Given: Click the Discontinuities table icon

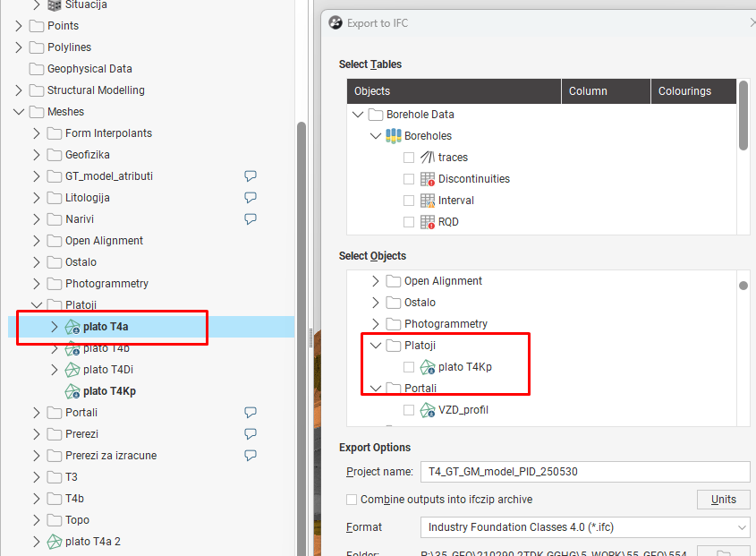Looking at the screenshot, I should click(428, 179).
